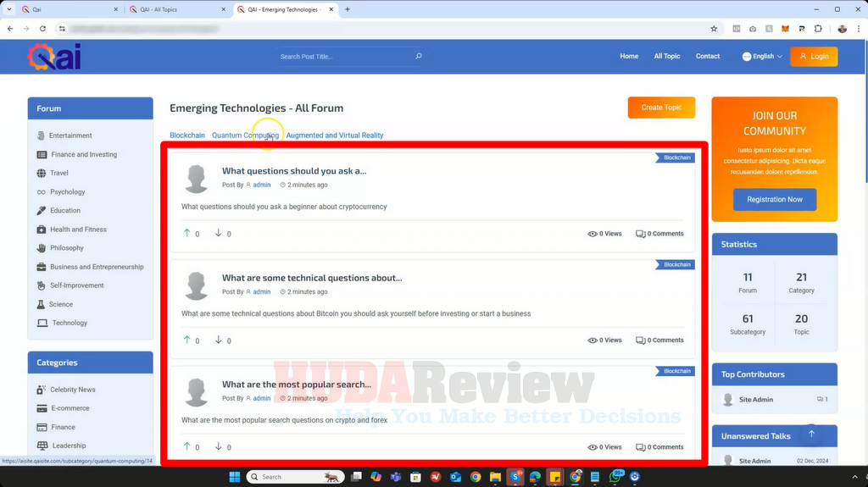Open the Finance and Investing forum
The height and width of the screenshot is (487, 868).
pyautogui.click(x=84, y=154)
